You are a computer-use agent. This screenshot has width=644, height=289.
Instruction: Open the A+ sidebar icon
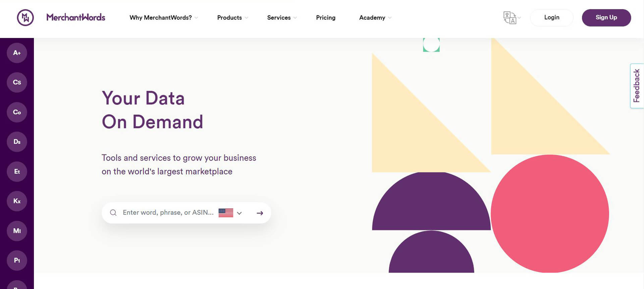tap(17, 53)
